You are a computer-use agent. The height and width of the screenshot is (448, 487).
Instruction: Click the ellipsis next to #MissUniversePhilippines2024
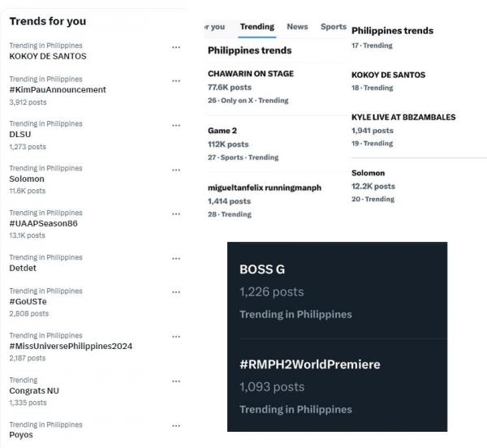pos(176,336)
